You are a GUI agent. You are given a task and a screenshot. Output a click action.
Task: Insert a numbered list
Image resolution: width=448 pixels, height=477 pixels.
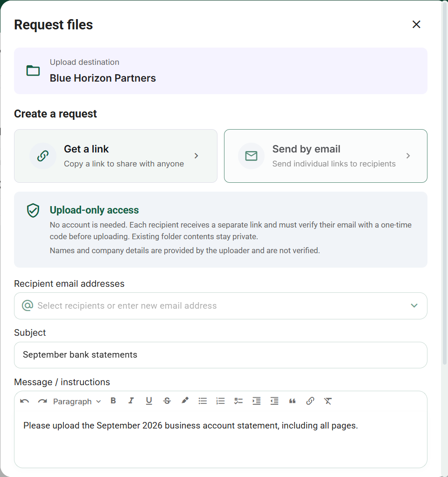(x=220, y=401)
